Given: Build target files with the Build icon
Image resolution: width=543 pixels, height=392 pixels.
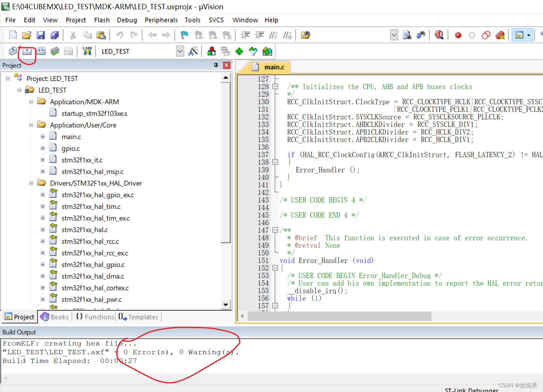Looking at the screenshot, I should 27,51.
